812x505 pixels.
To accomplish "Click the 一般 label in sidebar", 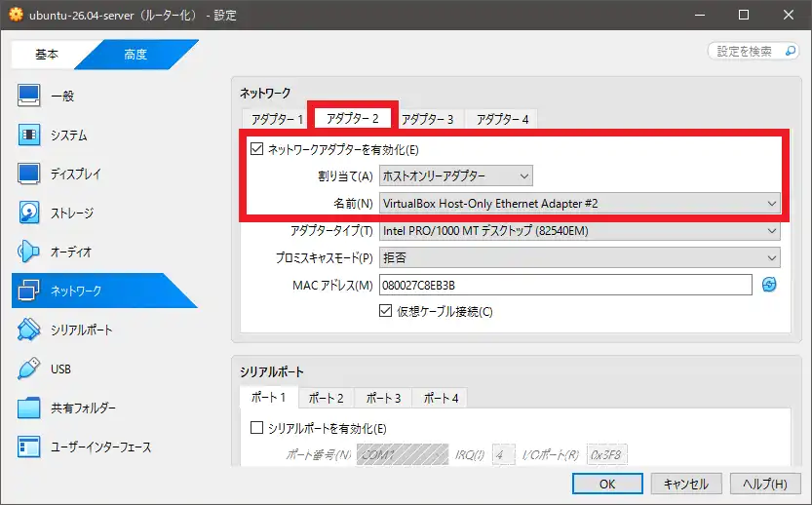I will pos(62,96).
